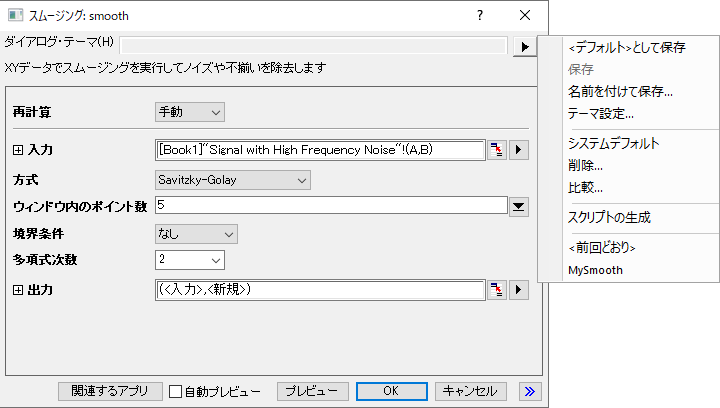The width and height of the screenshot is (720, 408).
Task: Click the dialog theme arrow button
Action: (x=525, y=46)
